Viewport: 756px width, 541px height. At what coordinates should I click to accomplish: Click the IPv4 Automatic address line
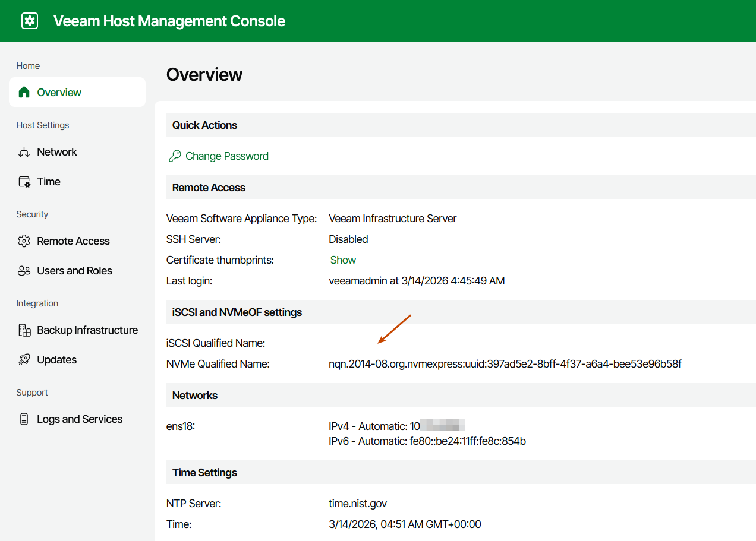point(396,426)
